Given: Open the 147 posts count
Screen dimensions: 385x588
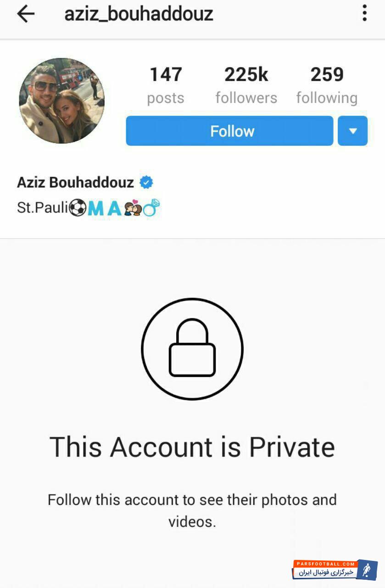Looking at the screenshot, I should pyautogui.click(x=166, y=85).
